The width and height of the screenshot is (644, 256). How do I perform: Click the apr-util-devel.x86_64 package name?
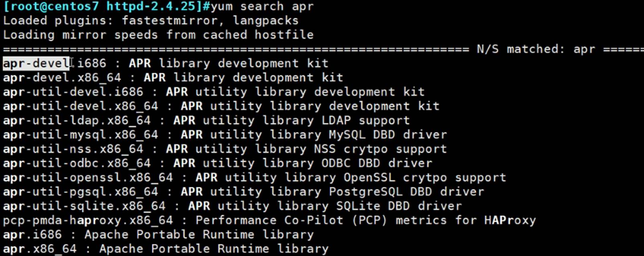pyautogui.click(x=80, y=106)
